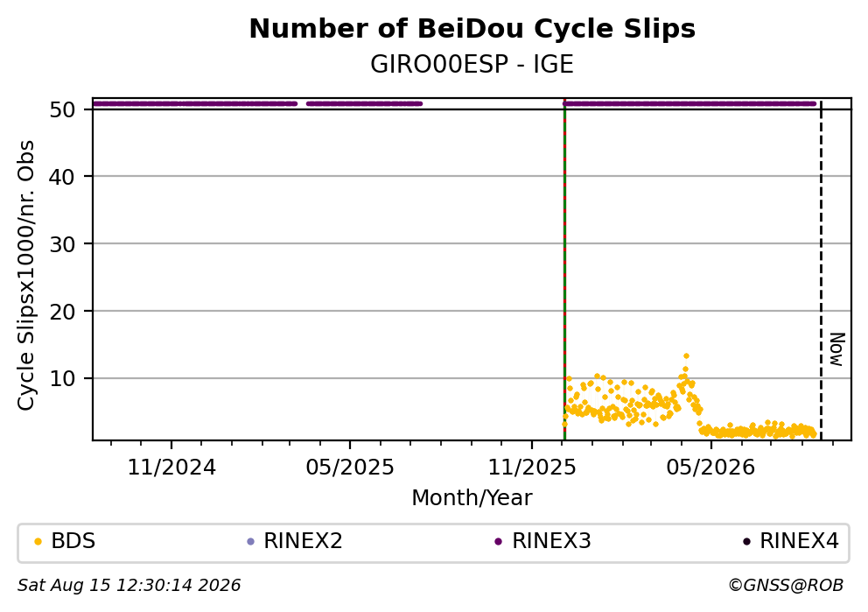Click the 11/2024 x-axis tick label
This screenshot has width=868, height=612.
coord(171,468)
